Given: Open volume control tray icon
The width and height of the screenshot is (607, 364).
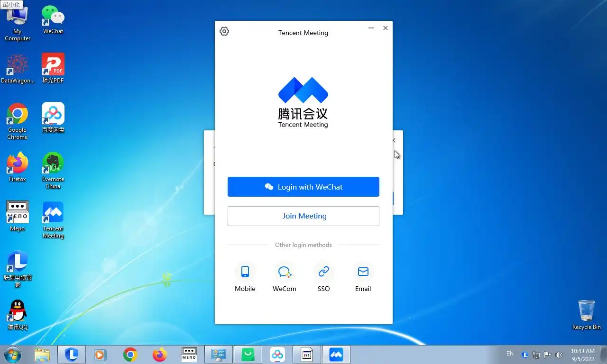Looking at the screenshot, I should point(559,355).
